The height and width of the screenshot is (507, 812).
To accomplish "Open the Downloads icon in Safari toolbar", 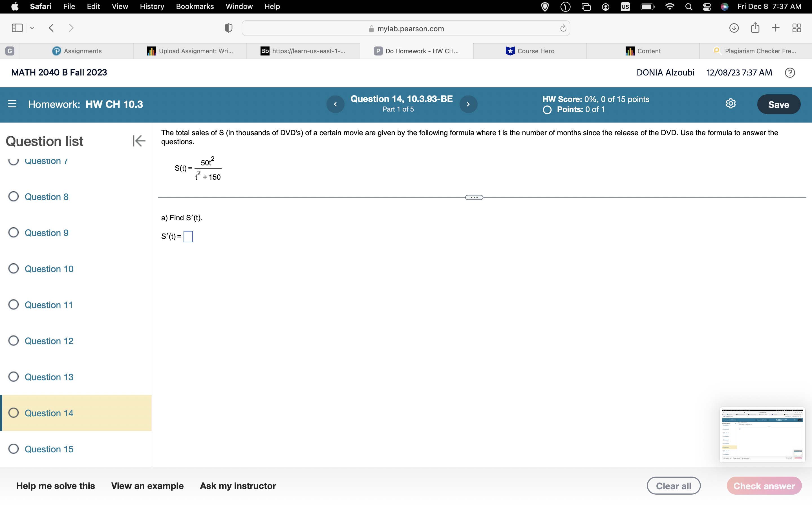I will [734, 28].
